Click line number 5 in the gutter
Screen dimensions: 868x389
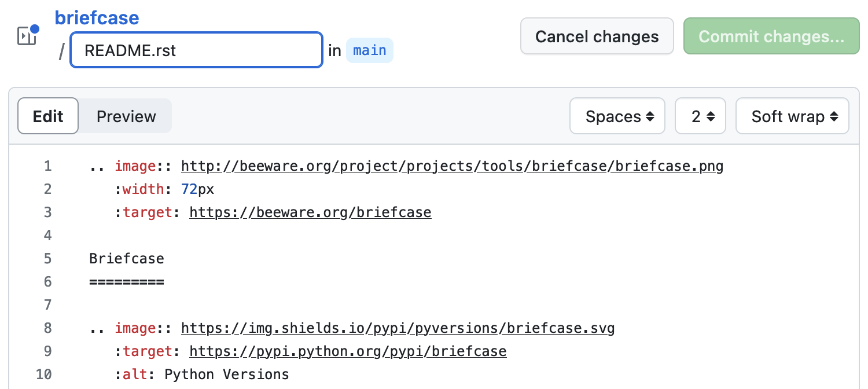click(x=47, y=258)
